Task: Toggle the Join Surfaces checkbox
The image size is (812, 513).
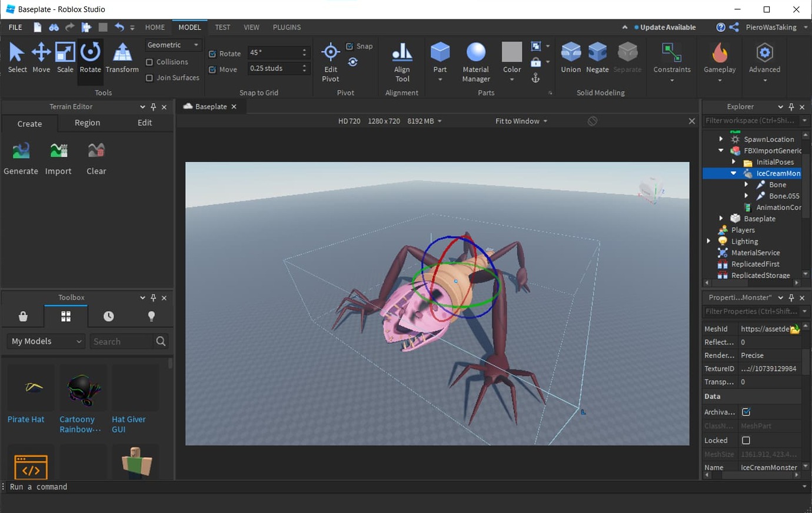Action: [x=149, y=78]
